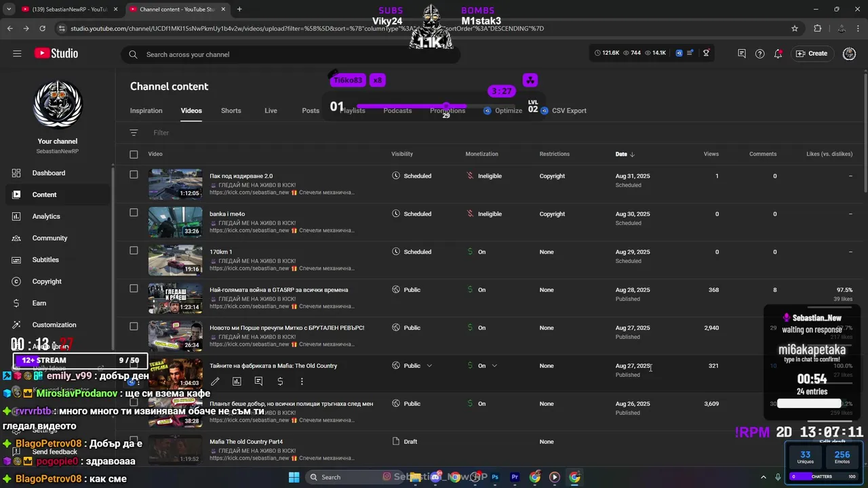868x488 pixels.
Task: Open the trophy achievements icon in header
Action: tap(706, 53)
